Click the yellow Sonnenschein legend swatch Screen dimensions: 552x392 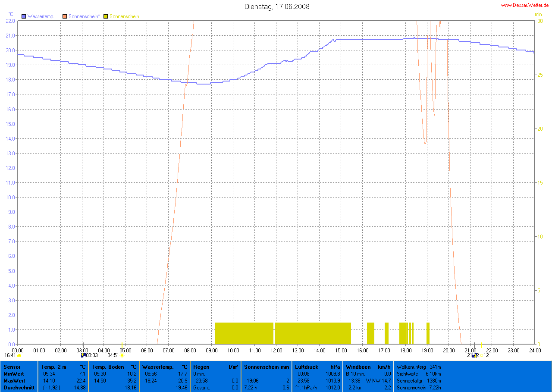pyautogui.click(x=106, y=16)
